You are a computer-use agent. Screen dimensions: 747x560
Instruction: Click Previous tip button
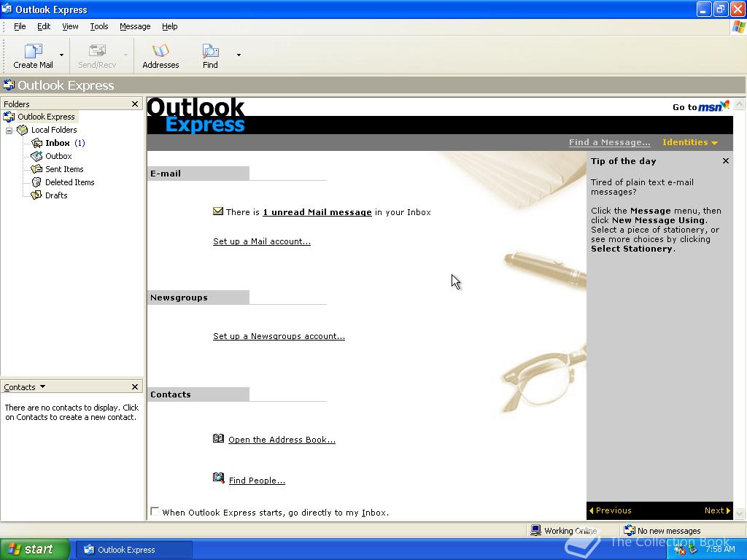tap(611, 510)
